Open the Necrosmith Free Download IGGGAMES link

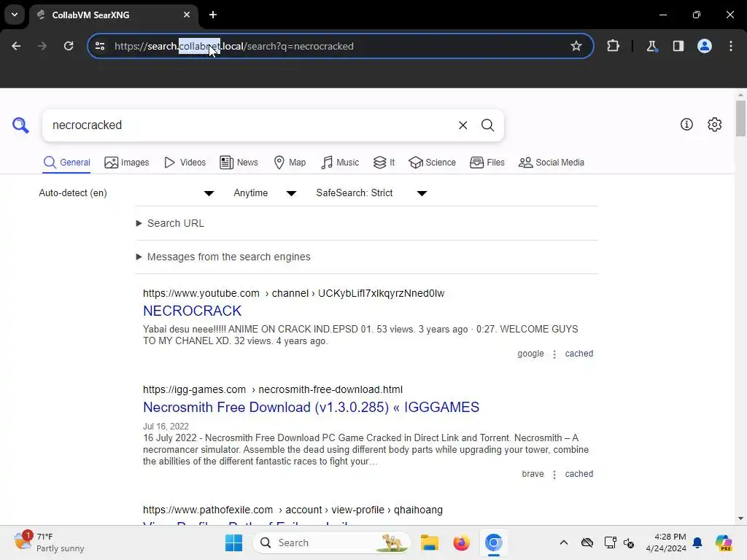click(x=311, y=407)
